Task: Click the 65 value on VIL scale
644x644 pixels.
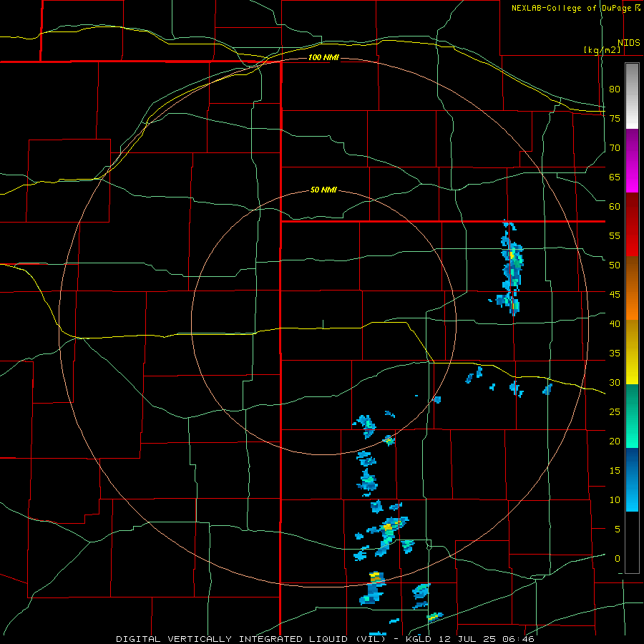Action: (615, 177)
